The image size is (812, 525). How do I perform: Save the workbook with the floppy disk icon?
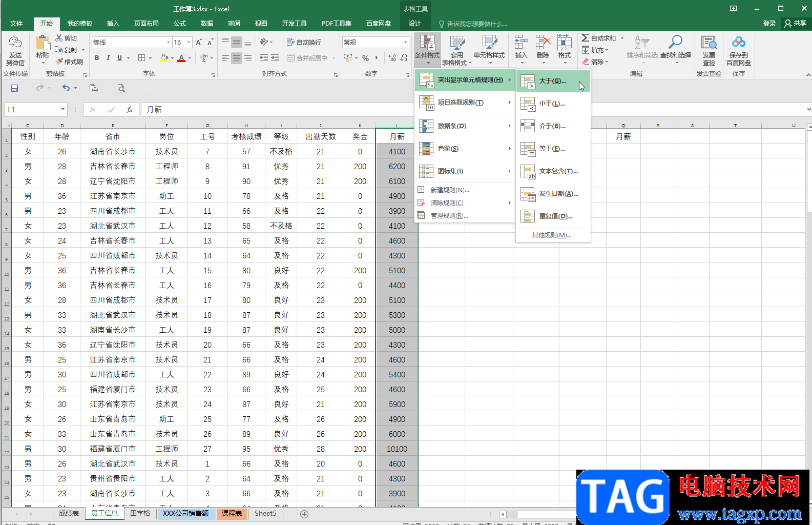[x=14, y=88]
